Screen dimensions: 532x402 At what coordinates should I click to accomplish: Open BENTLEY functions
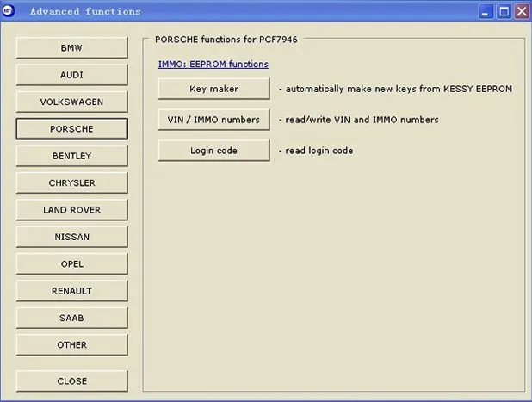(x=71, y=156)
